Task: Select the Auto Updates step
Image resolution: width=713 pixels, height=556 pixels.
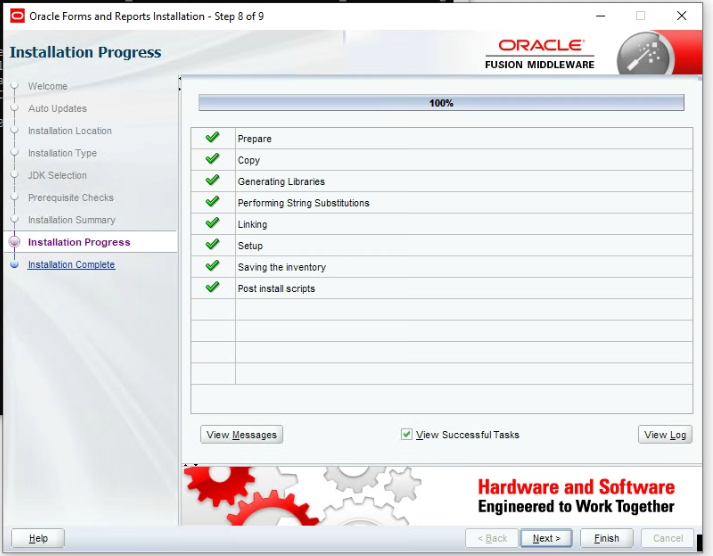Action: pyautogui.click(x=57, y=108)
